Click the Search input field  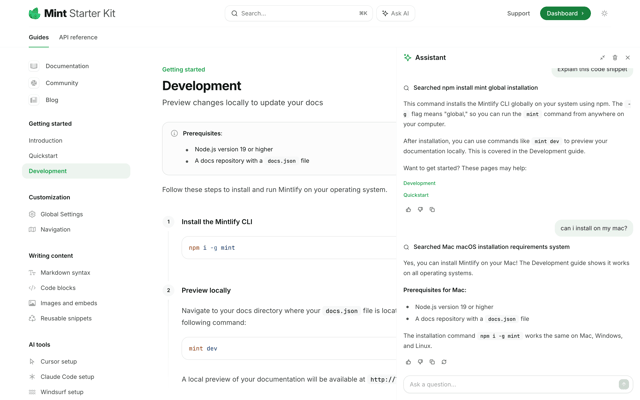tap(299, 13)
